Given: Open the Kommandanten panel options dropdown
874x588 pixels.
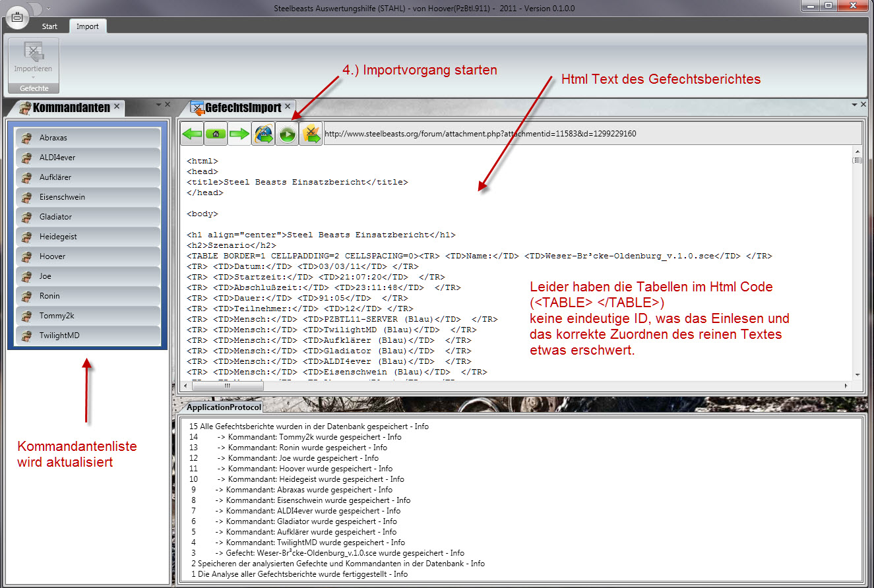Looking at the screenshot, I should pyautogui.click(x=158, y=105).
